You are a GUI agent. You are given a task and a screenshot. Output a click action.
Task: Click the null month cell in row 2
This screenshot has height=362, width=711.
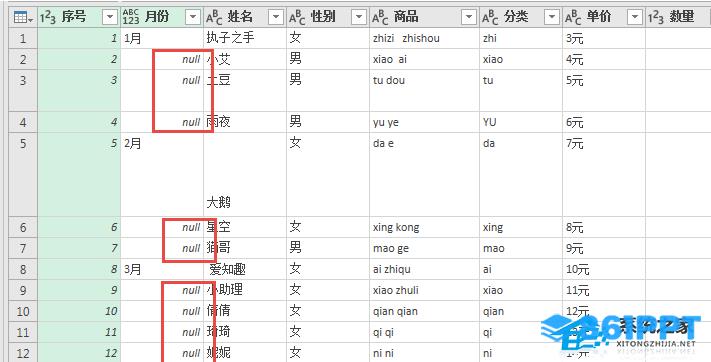[x=162, y=59]
